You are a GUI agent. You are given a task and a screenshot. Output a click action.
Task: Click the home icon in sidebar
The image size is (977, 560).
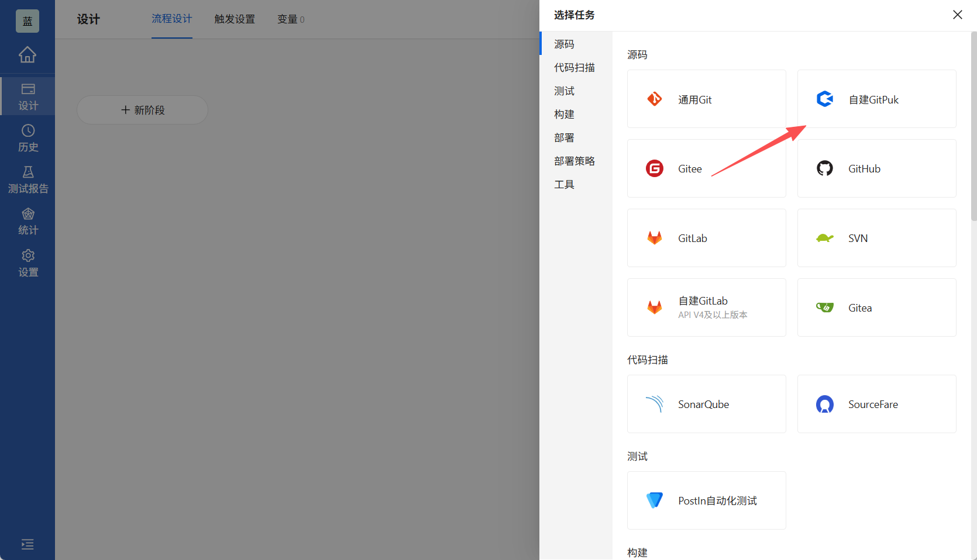(27, 54)
